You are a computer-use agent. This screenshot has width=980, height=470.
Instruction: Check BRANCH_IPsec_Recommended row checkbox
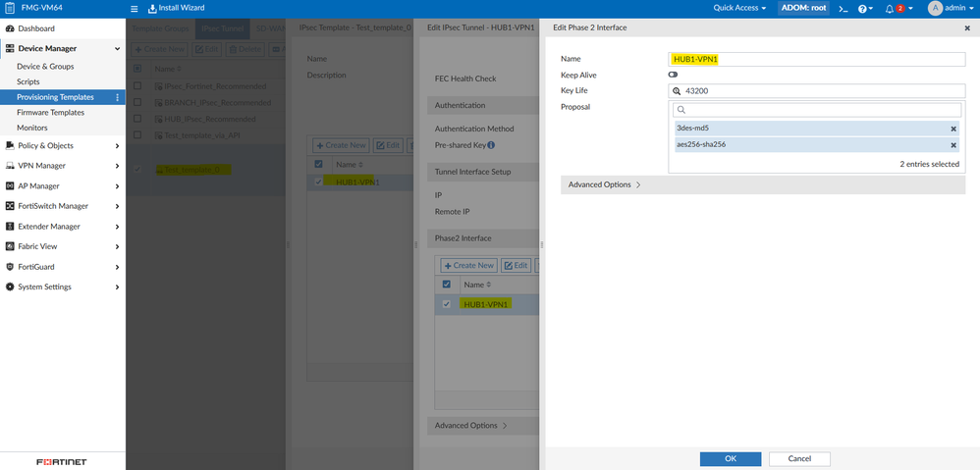click(137, 102)
